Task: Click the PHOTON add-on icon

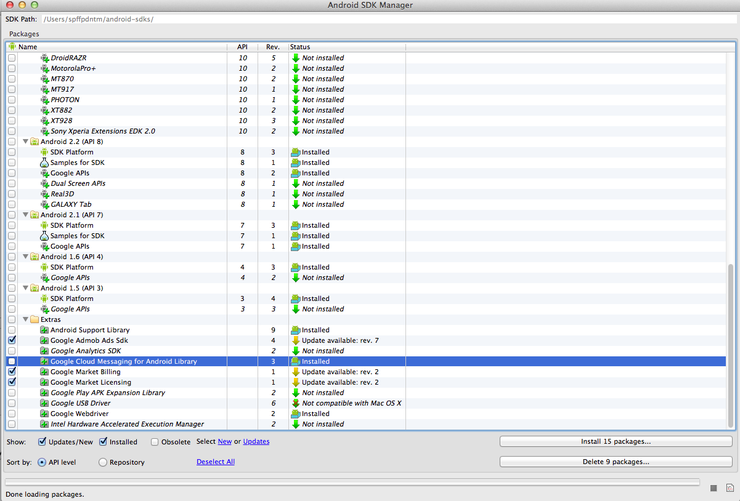Action: tap(44, 100)
